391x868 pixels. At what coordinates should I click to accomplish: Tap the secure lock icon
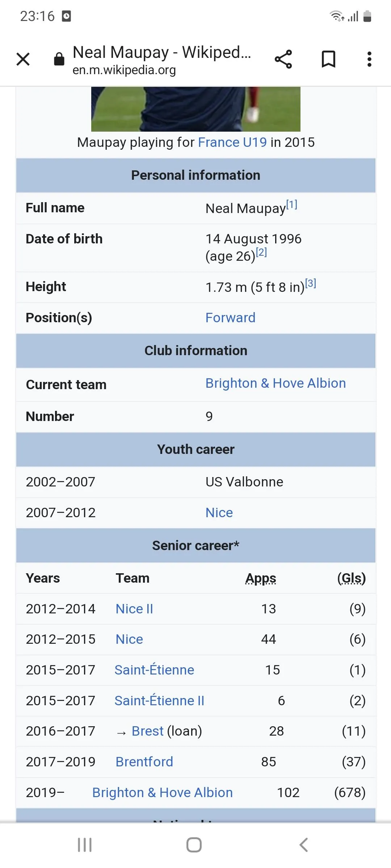(59, 59)
